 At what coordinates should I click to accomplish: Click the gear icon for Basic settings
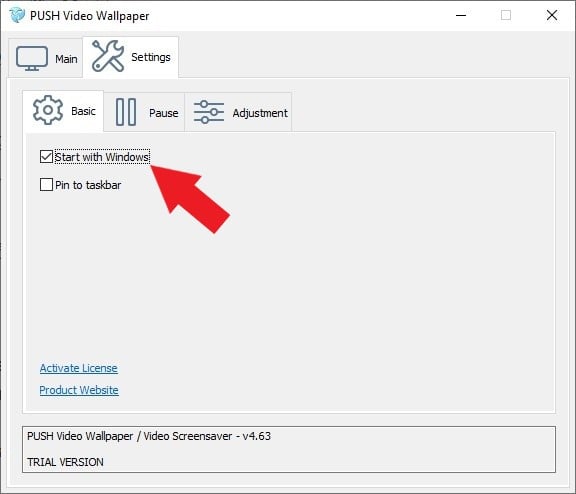(48, 110)
